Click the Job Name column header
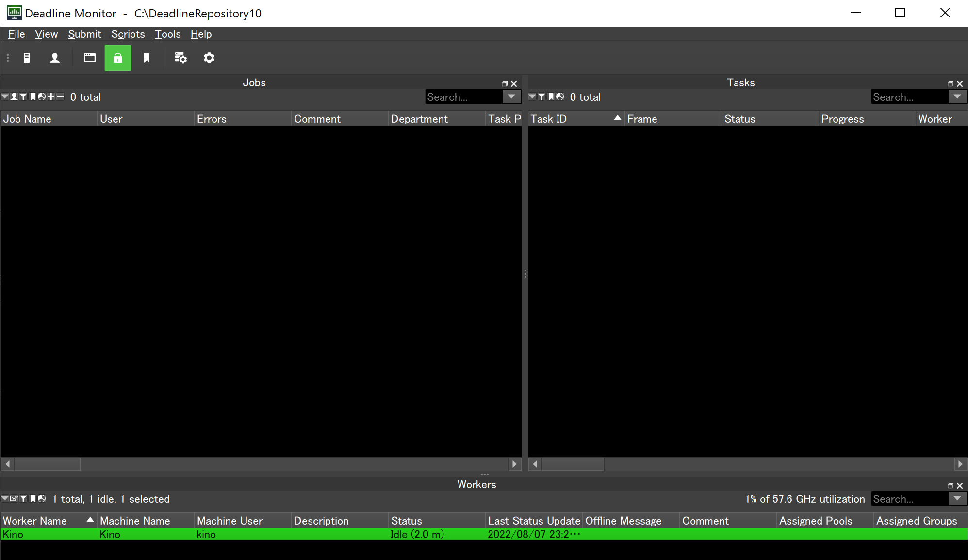This screenshot has width=968, height=560. click(x=27, y=119)
